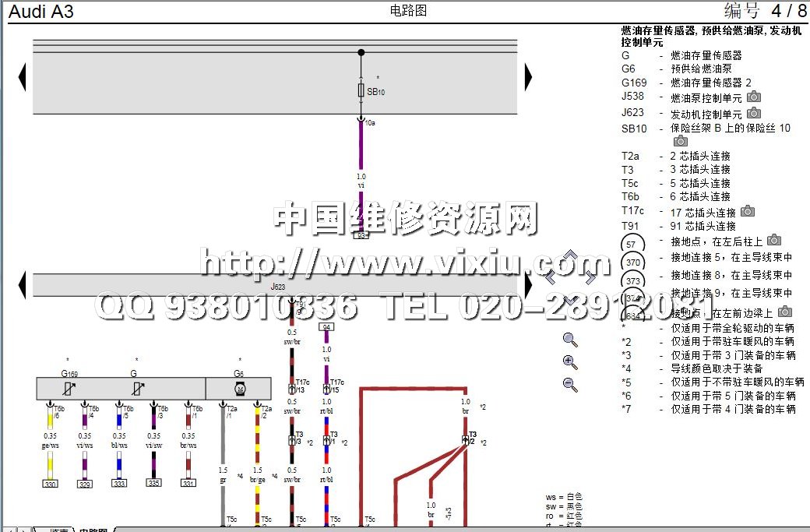Viewport: 810px width, 532px height.
Task: Click the right black arrow on the SB10 fuse bar
Action: 528,77
